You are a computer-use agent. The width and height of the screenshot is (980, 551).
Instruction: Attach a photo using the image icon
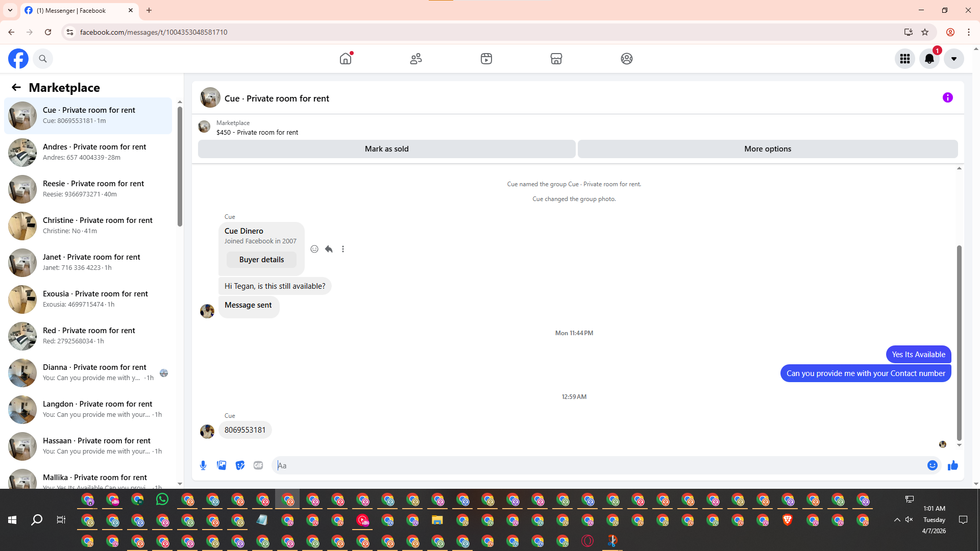click(222, 465)
